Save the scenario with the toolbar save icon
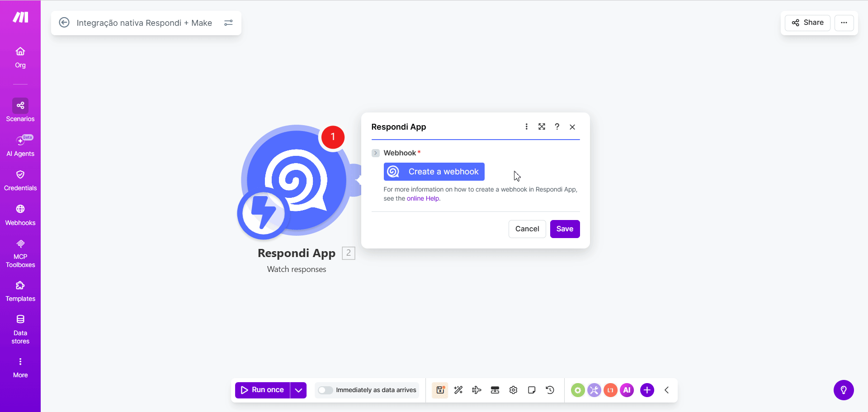 click(440, 390)
